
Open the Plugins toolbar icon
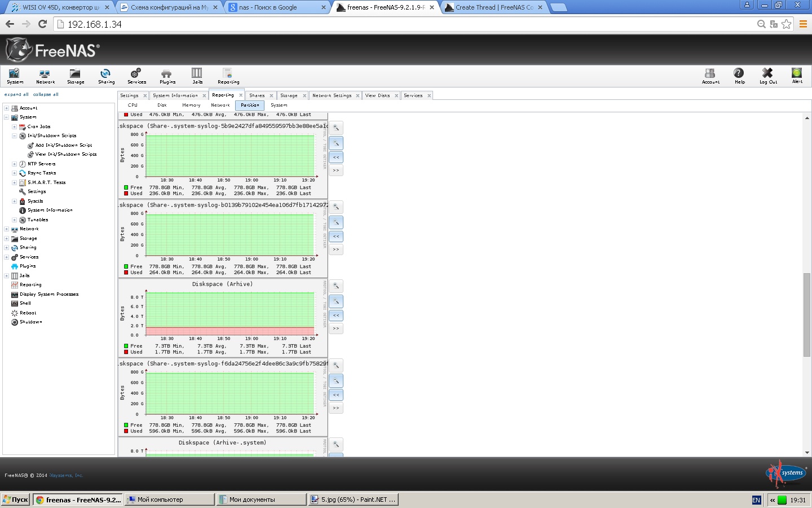click(x=167, y=76)
